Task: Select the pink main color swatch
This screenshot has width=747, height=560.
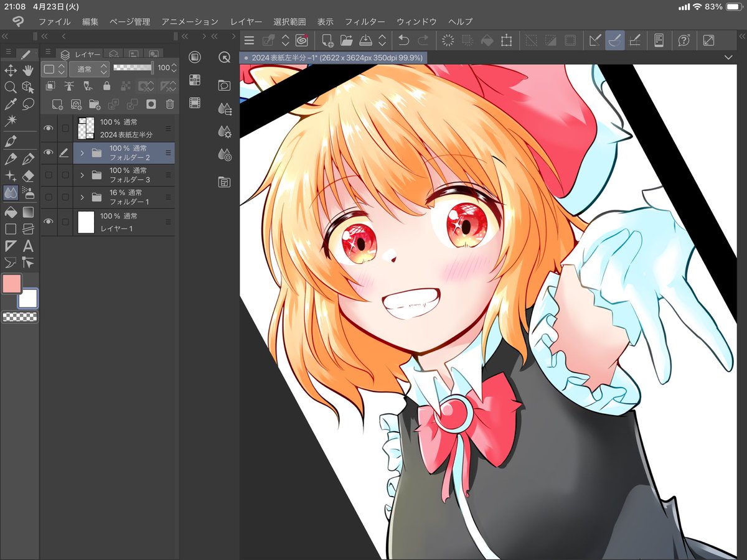Action: click(x=12, y=284)
